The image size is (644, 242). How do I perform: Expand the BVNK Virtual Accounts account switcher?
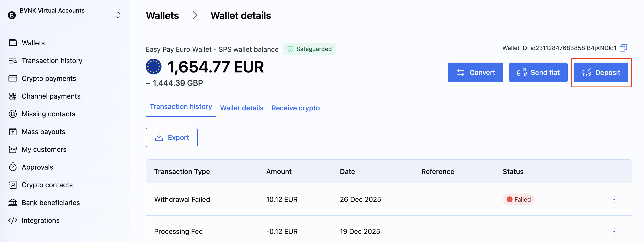(118, 15)
